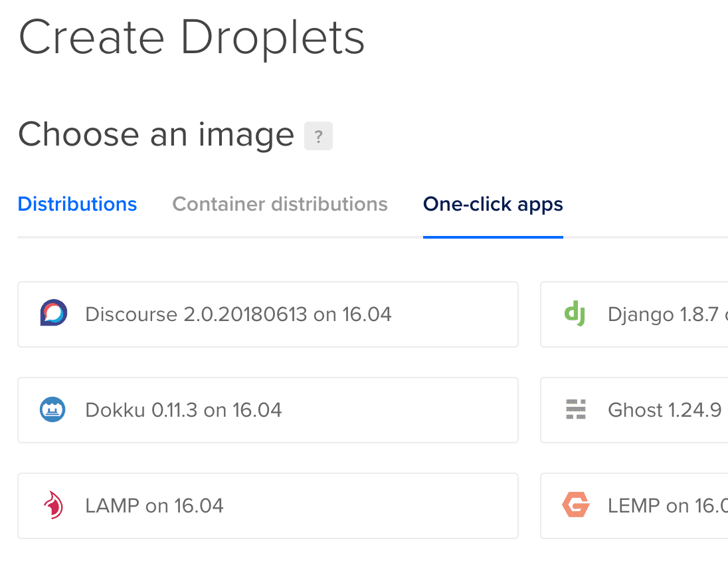Viewport: 728px width, 565px height.
Task: Click the Choose an image heading
Action: click(x=157, y=135)
